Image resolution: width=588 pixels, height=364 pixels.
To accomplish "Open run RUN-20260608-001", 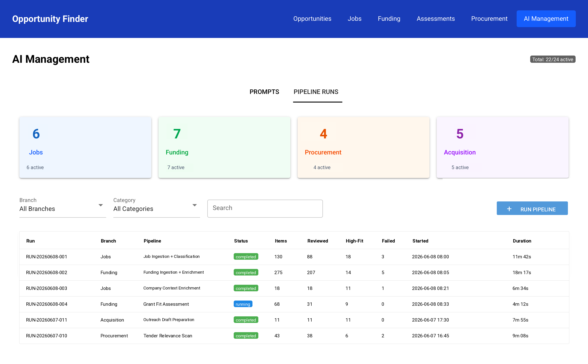I will tap(47, 257).
